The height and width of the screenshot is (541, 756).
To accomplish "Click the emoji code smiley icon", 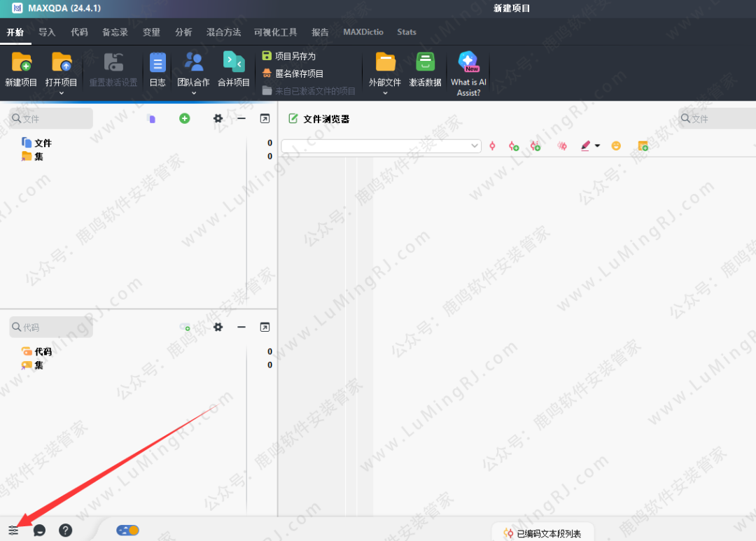I will click(616, 146).
